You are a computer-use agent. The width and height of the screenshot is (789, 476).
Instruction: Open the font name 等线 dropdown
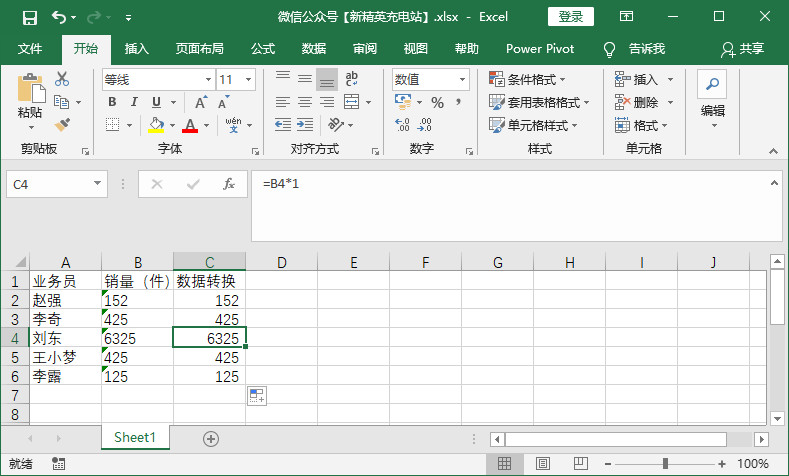(x=208, y=80)
